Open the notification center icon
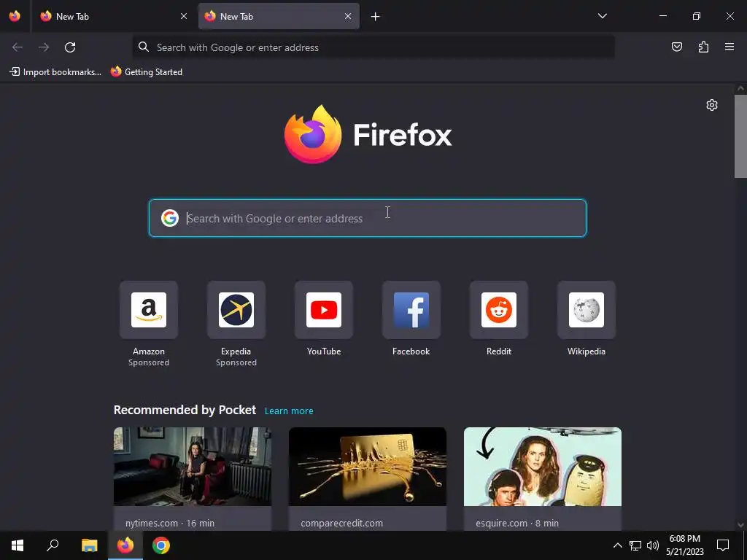The image size is (747, 560). click(x=723, y=545)
